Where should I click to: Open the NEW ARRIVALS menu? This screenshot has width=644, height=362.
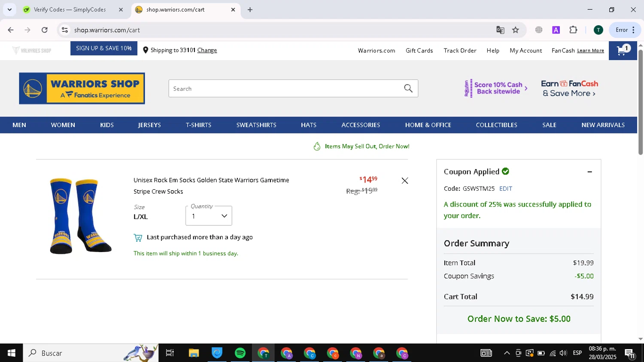pos(603,125)
